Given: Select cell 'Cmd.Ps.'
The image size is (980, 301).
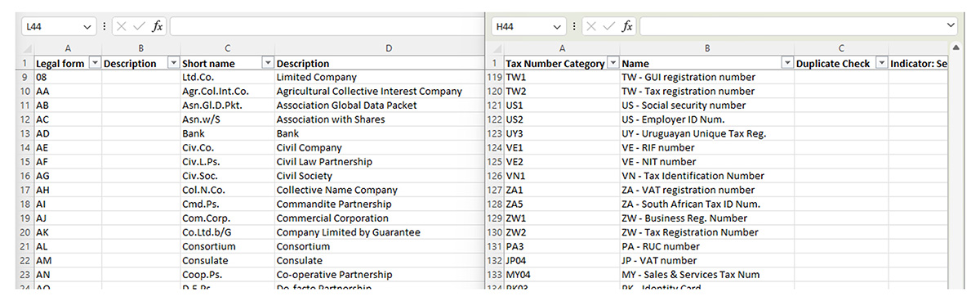Looking at the screenshot, I should click(x=228, y=204).
